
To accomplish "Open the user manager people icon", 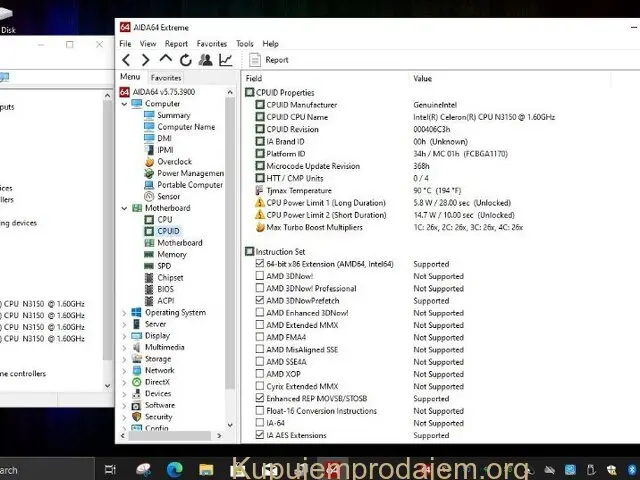I will point(205,60).
